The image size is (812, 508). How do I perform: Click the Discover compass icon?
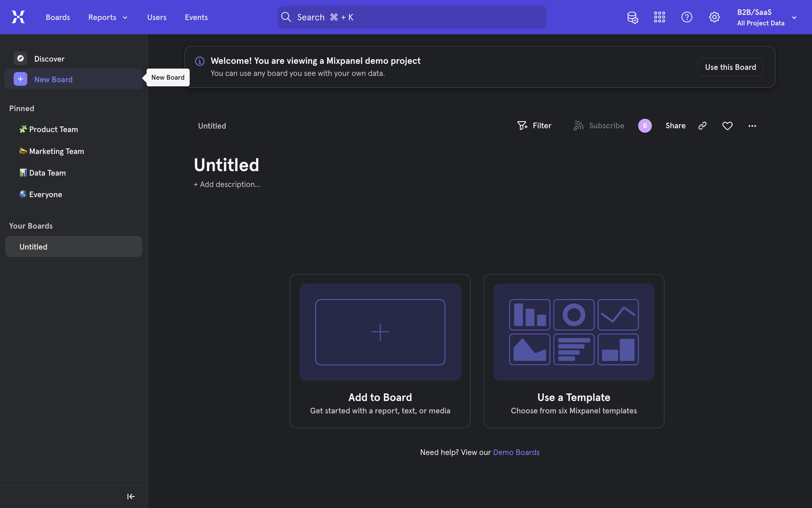21,58
